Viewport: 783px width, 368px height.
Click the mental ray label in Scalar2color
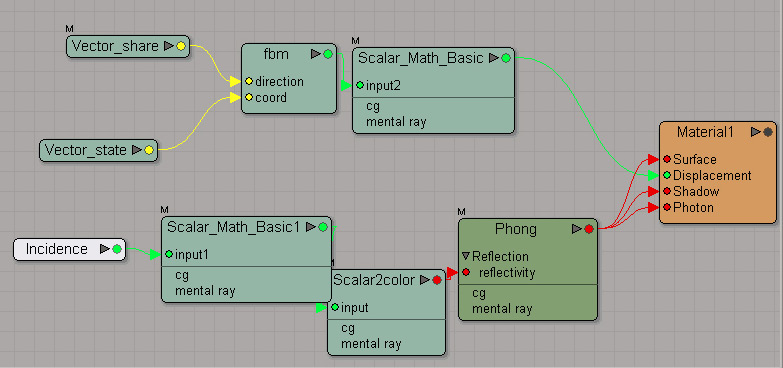pyautogui.click(x=371, y=344)
